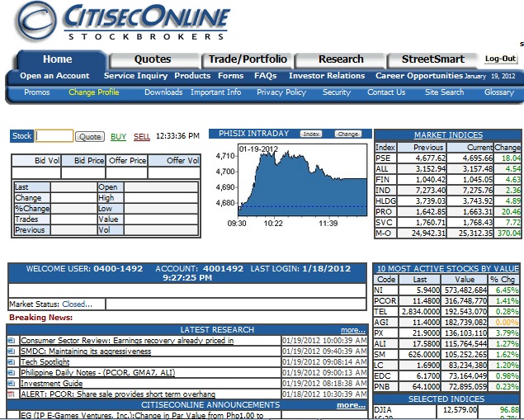Image resolution: width=524 pixels, height=420 pixels.
Task: Open ALERT: PCOR share sale article
Action: tap(118, 394)
